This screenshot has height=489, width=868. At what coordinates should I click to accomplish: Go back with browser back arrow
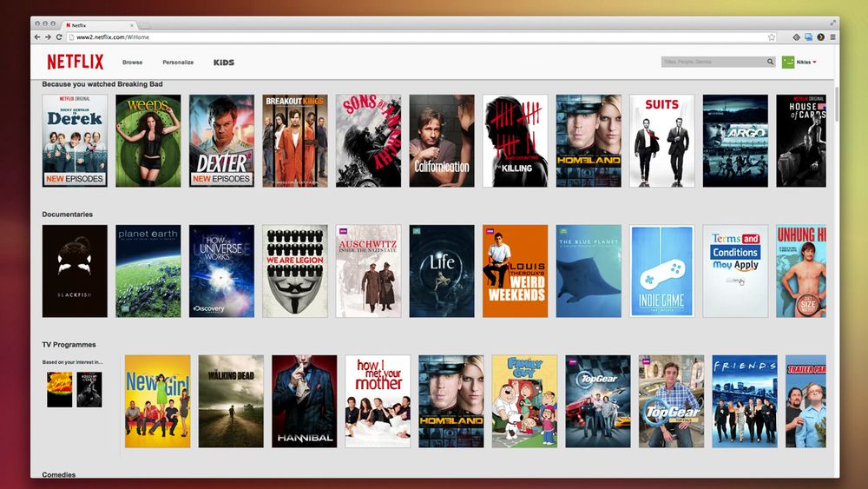click(37, 37)
